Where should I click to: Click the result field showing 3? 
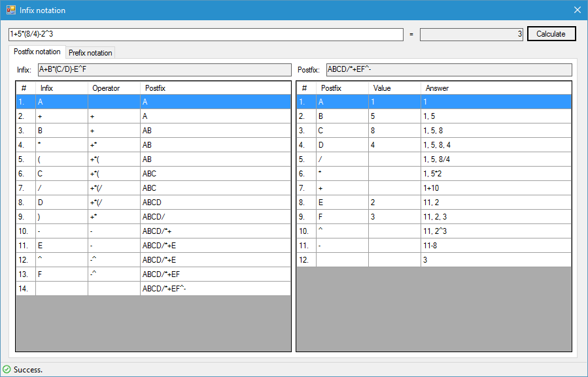[471, 34]
